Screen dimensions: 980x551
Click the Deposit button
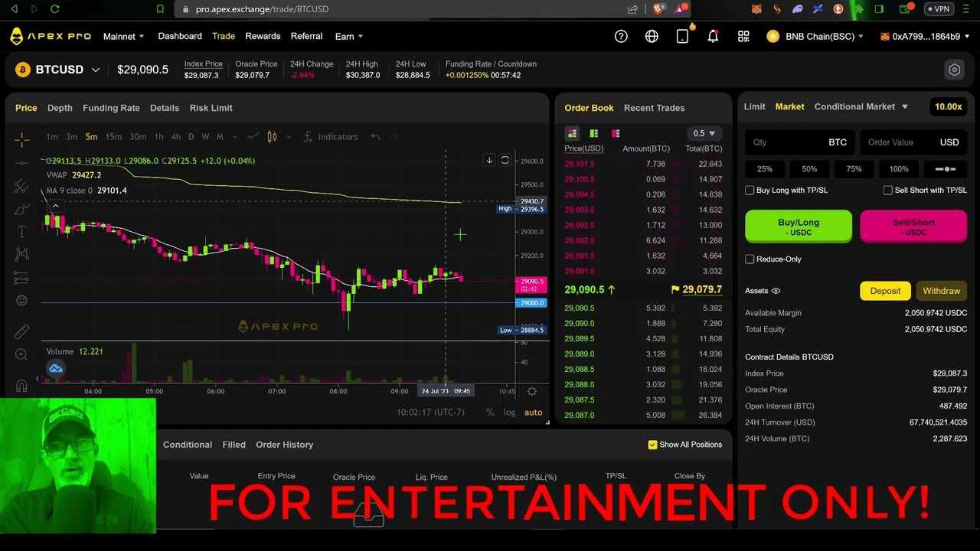tap(885, 291)
